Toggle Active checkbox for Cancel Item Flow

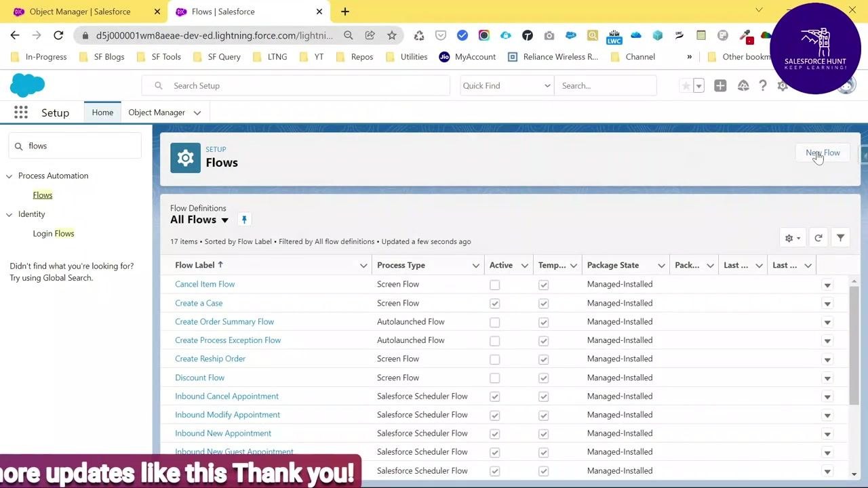click(495, 285)
